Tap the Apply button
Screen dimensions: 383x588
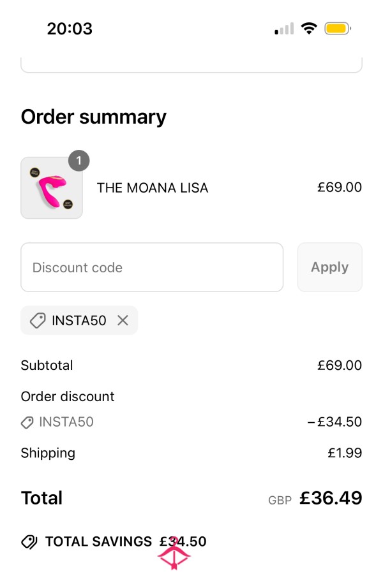point(329,267)
